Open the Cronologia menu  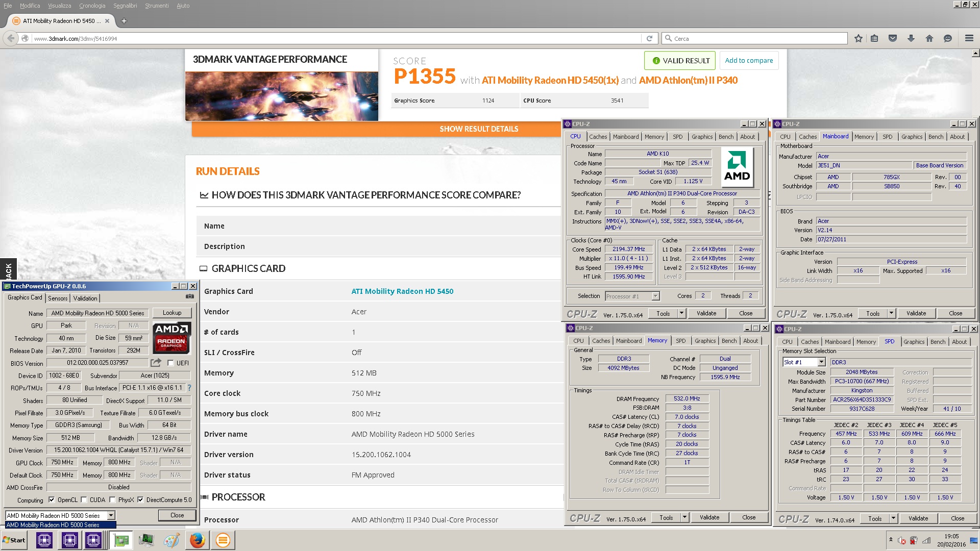click(x=92, y=6)
